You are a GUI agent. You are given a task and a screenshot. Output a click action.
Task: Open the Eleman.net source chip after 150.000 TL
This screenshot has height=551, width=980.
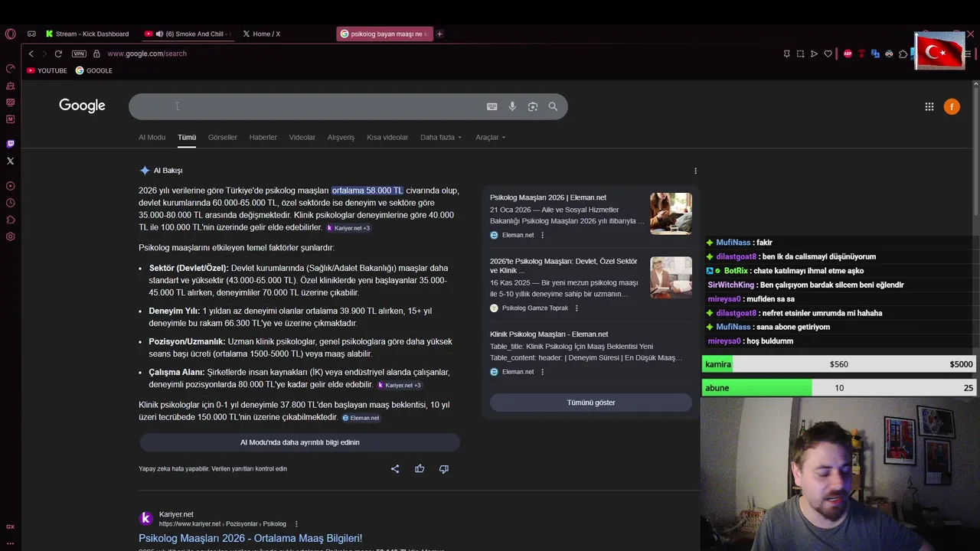tap(361, 418)
